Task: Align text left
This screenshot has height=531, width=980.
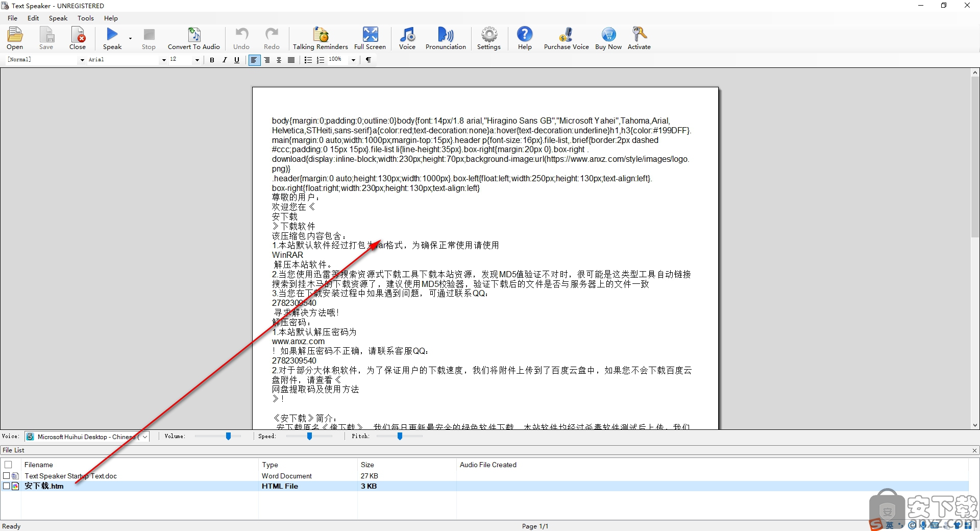Action: click(x=254, y=60)
